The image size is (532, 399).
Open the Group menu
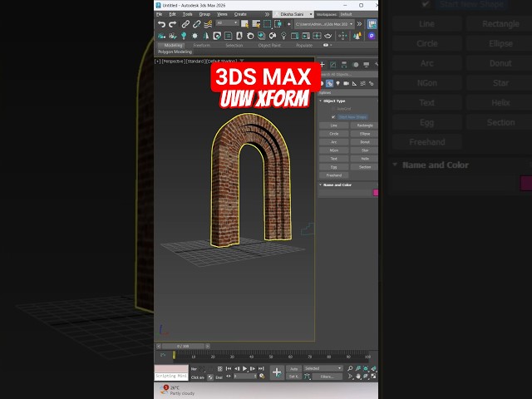(204, 14)
